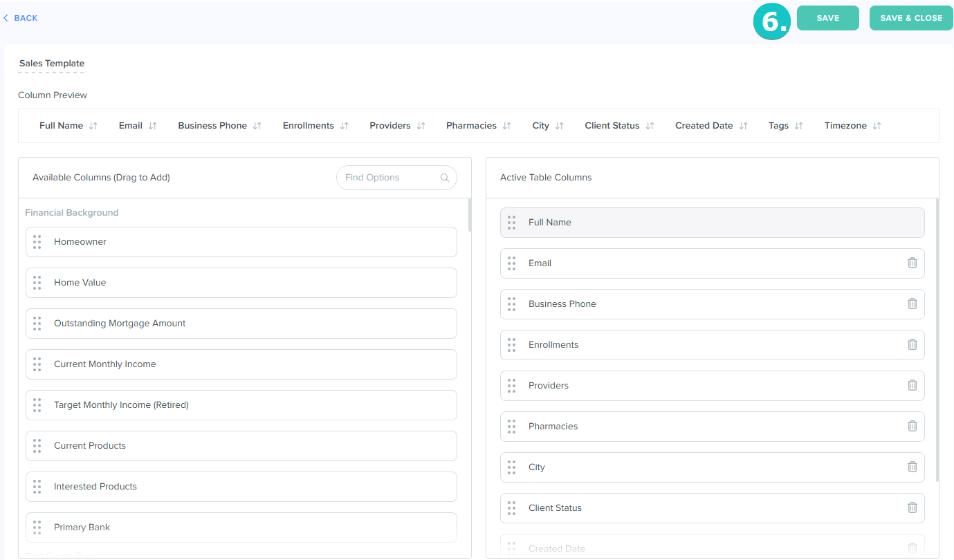The image size is (954, 560).
Task: Click trash icon on City row
Action: click(912, 467)
